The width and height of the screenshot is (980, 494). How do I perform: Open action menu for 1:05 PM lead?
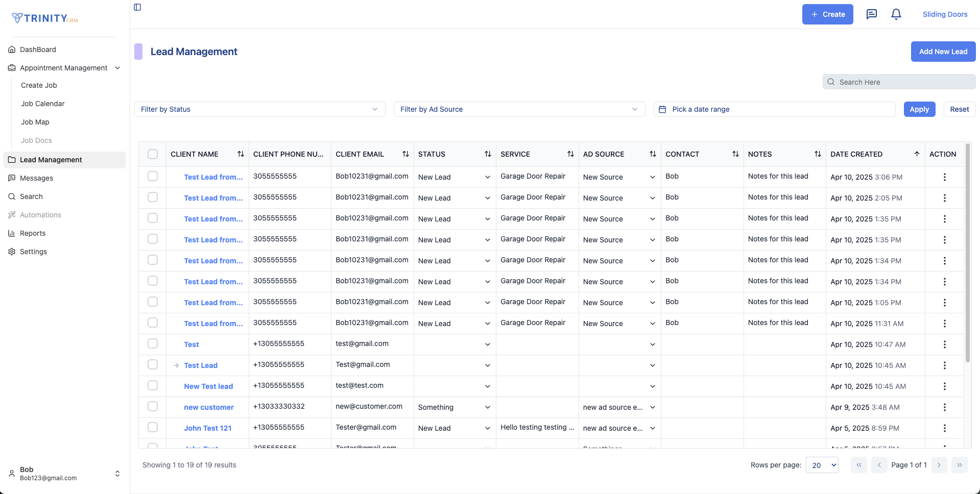(944, 303)
